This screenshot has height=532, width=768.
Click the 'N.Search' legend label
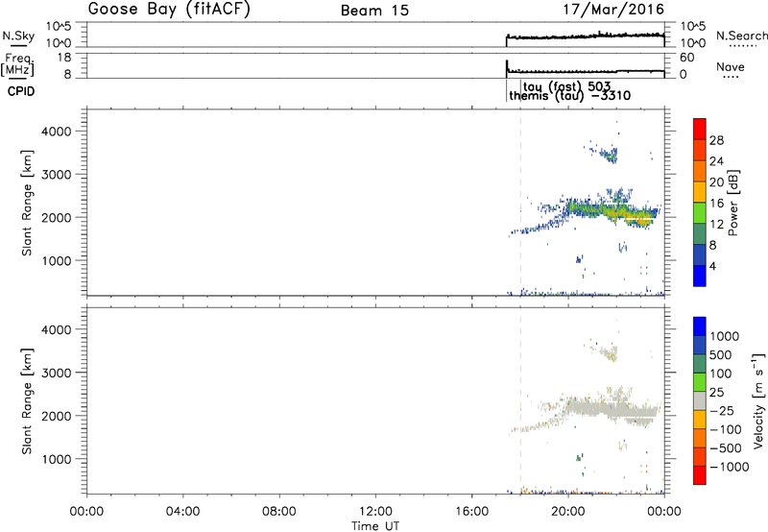741,36
